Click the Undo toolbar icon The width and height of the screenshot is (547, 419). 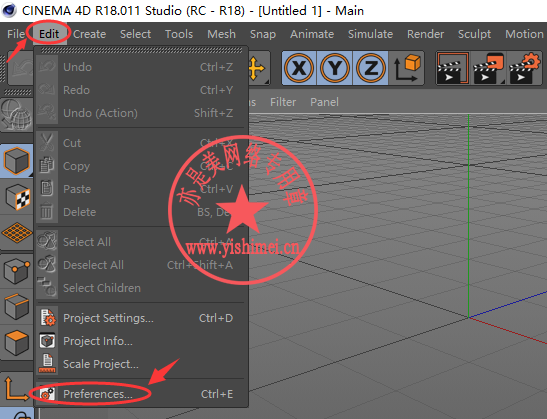(20, 68)
